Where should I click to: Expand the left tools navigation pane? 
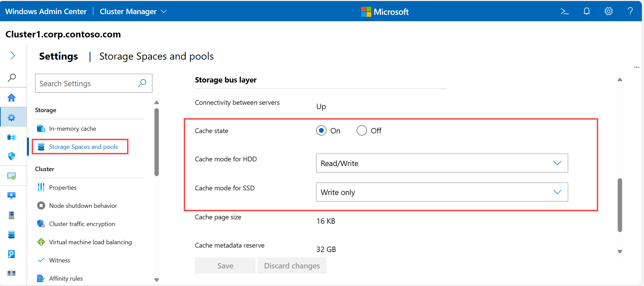(13, 56)
